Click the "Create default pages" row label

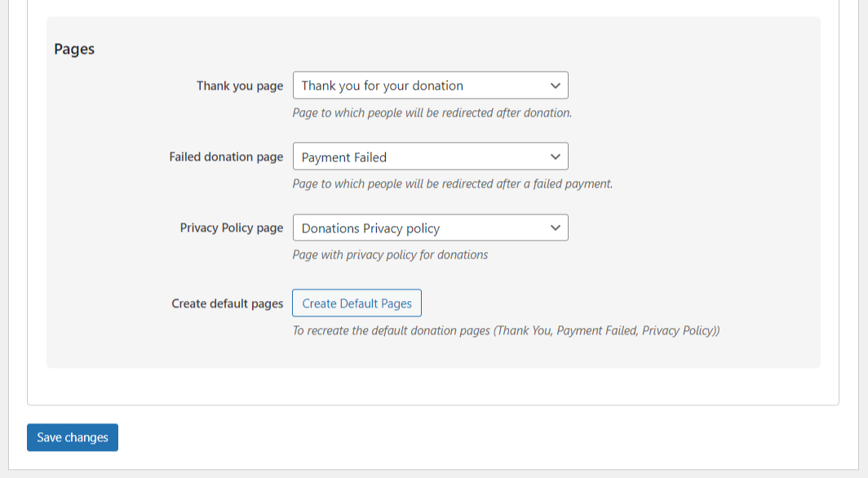tap(227, 303)
